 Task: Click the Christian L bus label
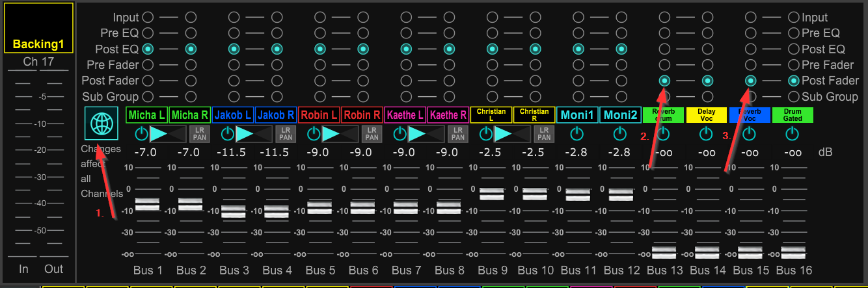pos(491,116)
